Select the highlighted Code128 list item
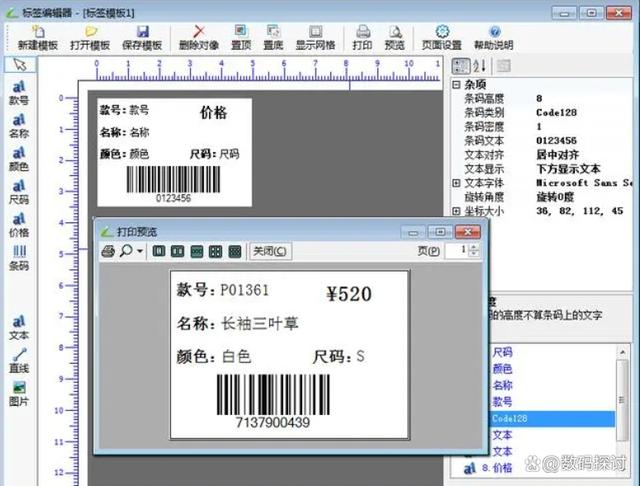Viewport: 640px width, 486px height. click(551, 419)
